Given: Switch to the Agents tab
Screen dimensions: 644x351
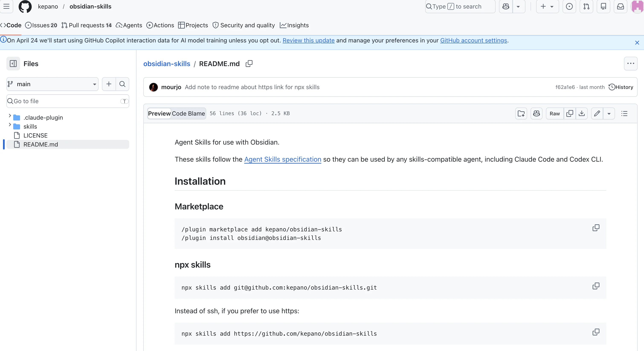Looking at the screenshot, I should click(129, 25).
